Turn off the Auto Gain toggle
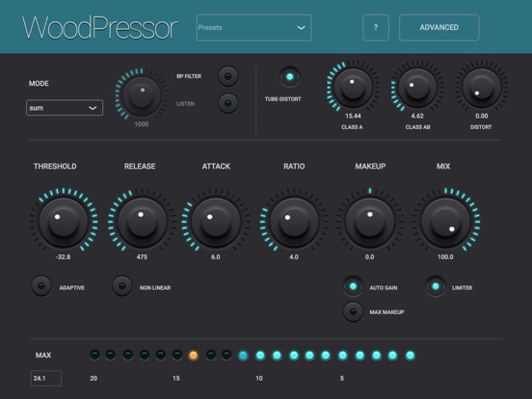The height and width of the screenshot is (399, 532). click(353, 286)
